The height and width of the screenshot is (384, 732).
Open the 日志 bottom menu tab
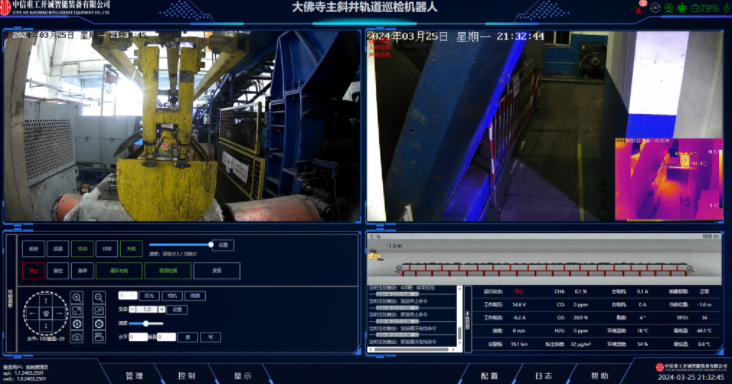coord(544,376)
